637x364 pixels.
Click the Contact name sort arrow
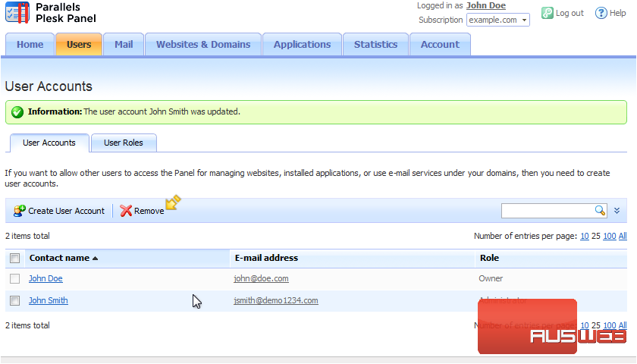pos(95,258)
